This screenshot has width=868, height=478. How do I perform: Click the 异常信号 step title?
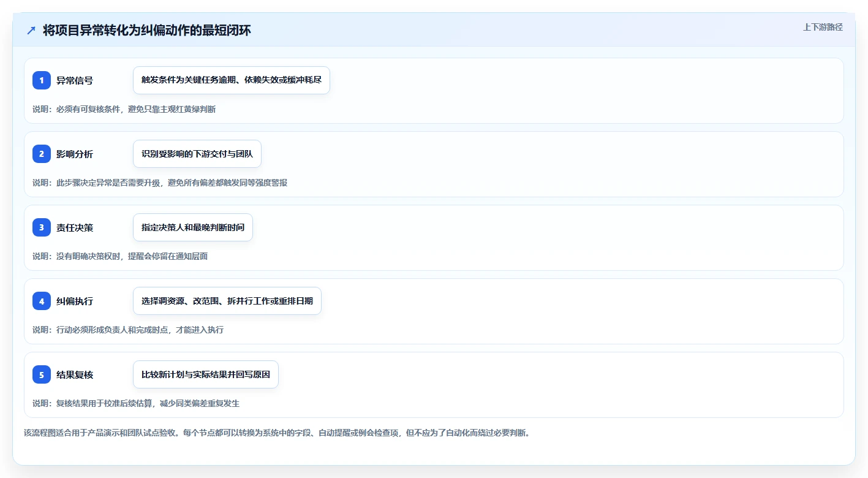[75, 80]
